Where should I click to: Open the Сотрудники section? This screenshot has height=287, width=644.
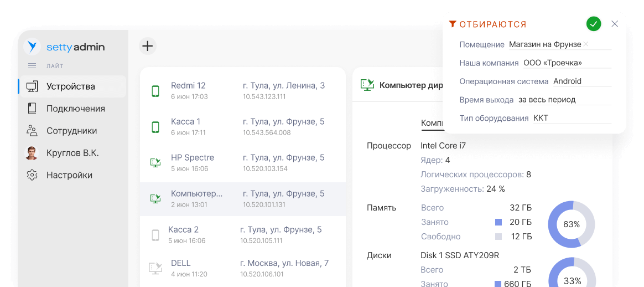(x=71, y=131)
